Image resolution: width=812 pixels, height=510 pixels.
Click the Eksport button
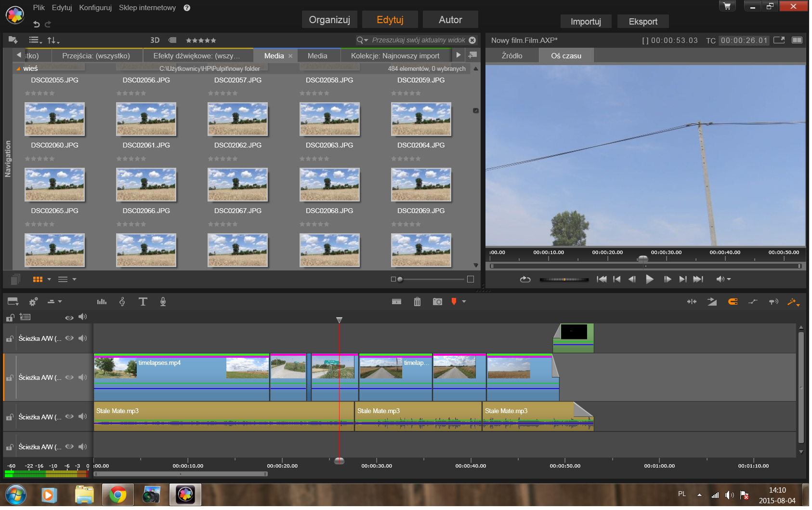(643, 21)
